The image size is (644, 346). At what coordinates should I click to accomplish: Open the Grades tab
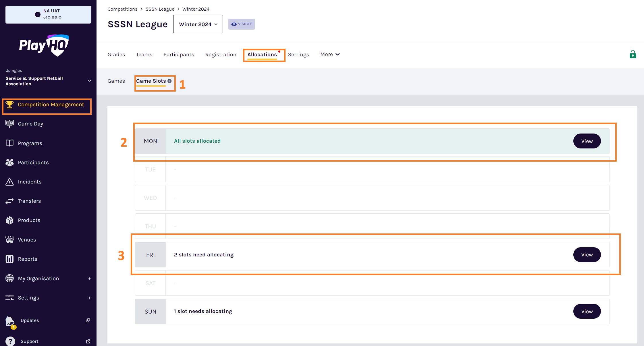pyautogui.click(x=116, y=55)
